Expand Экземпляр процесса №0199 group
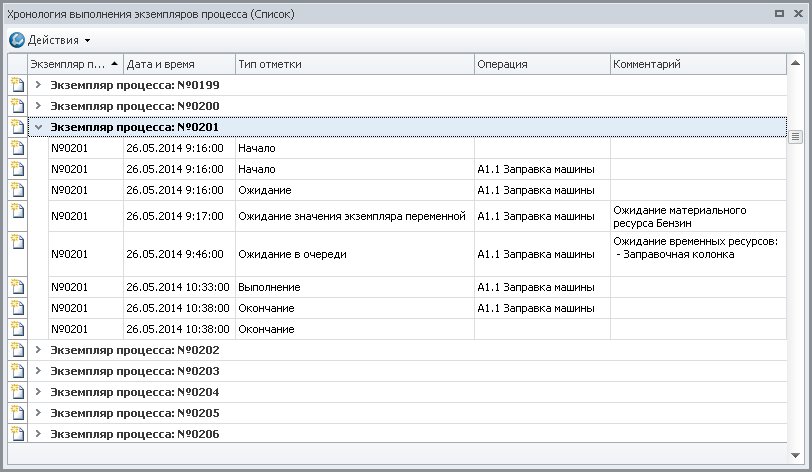812x472 pixels. (x=38, y=85)
